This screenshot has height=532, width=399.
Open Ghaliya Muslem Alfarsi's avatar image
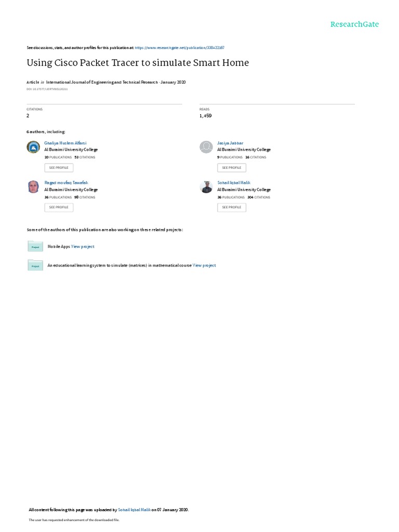33,147
